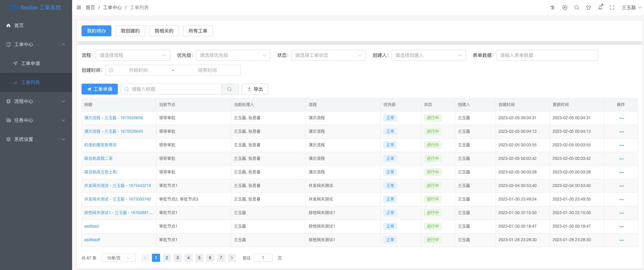
Task: Open user menu 兰玉磊 at top right
Action: [631, 7]
